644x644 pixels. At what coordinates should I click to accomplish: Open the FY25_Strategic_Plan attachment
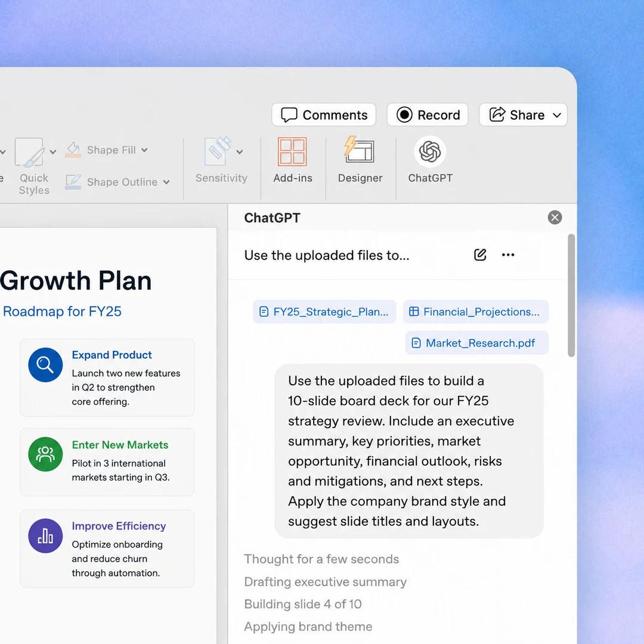324,312
